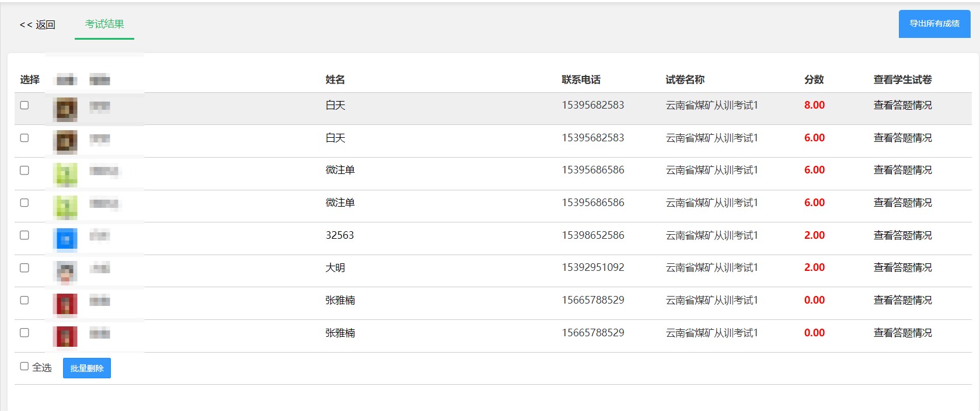Click the score 2.00 in 32563's row
The height and width of the screenshot is (411, 980).
pos(814,235)
